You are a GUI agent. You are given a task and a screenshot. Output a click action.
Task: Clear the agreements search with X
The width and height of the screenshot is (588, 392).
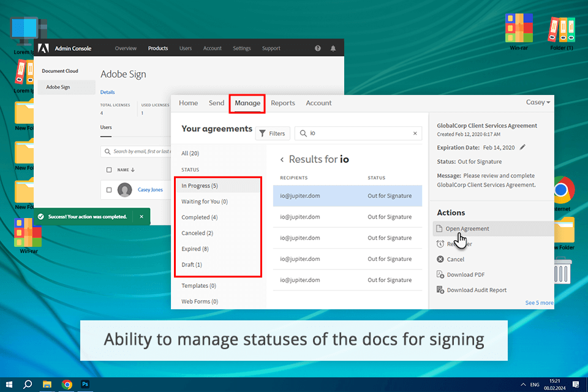(415, 133)
